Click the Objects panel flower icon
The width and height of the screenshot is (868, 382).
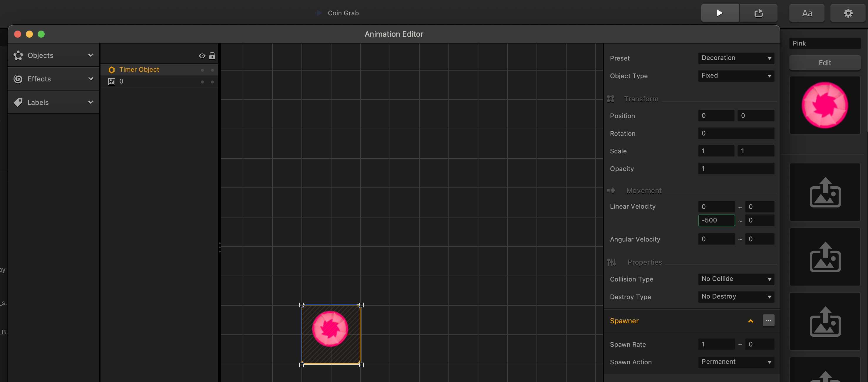(x=18, y=55)
